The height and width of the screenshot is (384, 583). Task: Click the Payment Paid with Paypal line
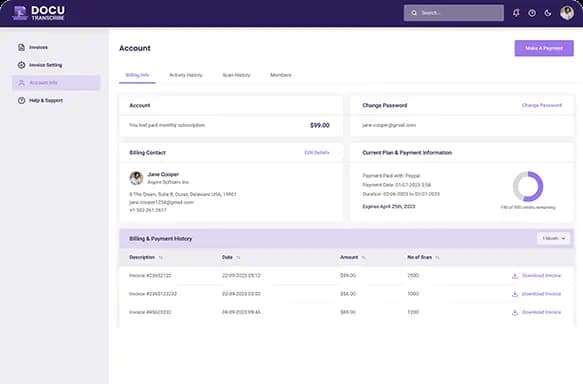(x=391, y=176)
